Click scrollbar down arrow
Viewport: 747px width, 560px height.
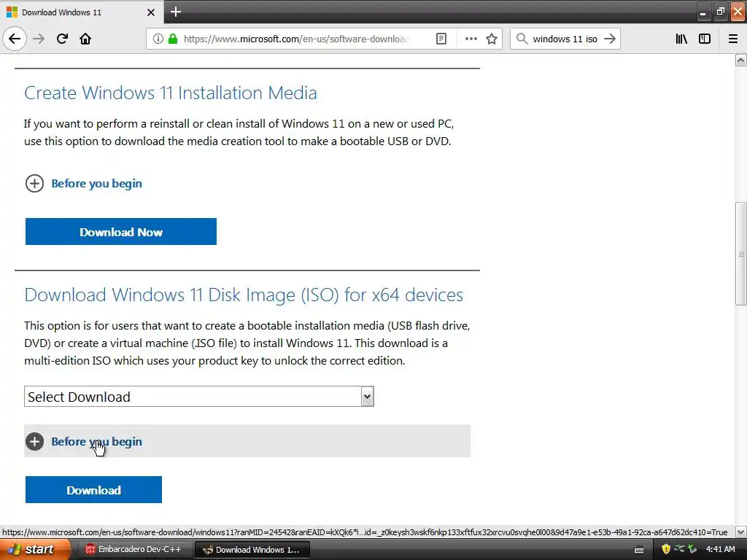[741, 532]
